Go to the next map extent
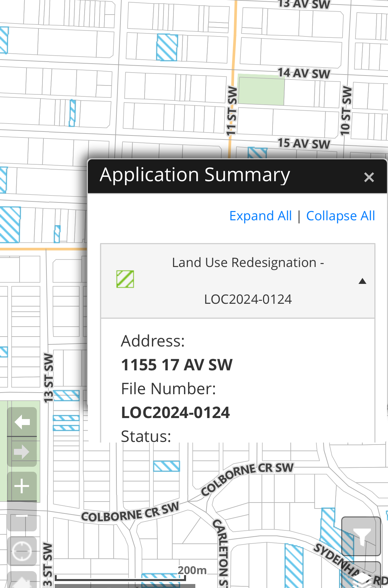 (x=22, y=452)
